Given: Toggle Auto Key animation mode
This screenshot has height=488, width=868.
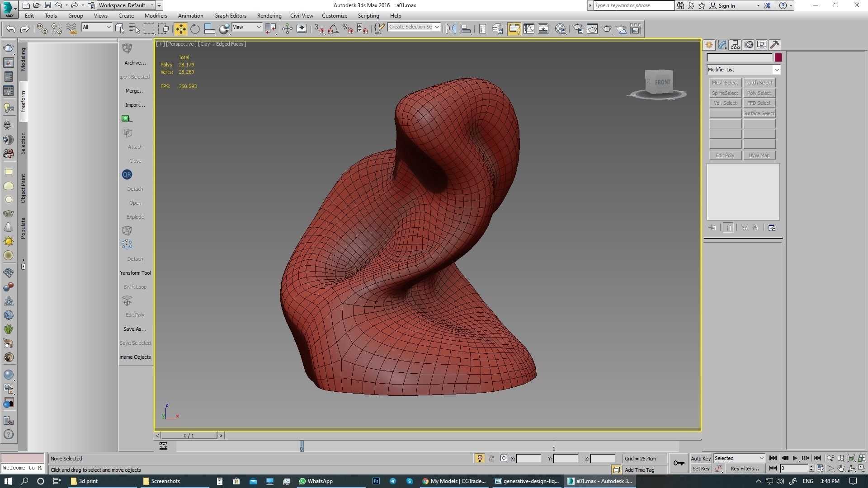Looking at the screenshot, I should [x=701, y=459].
